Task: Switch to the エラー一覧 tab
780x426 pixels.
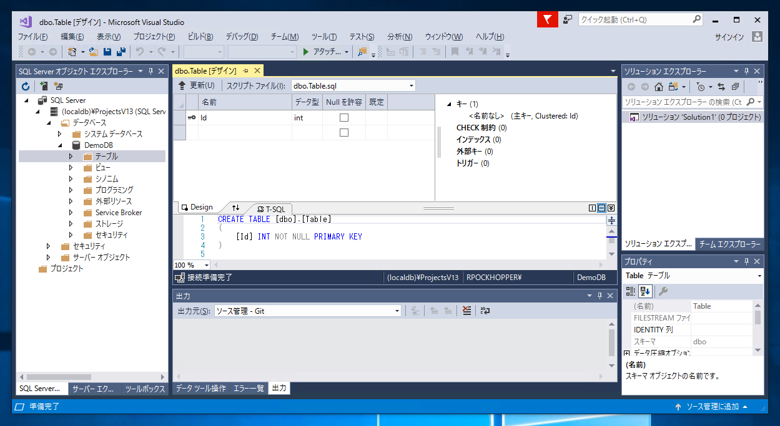Action: [249, 388]
